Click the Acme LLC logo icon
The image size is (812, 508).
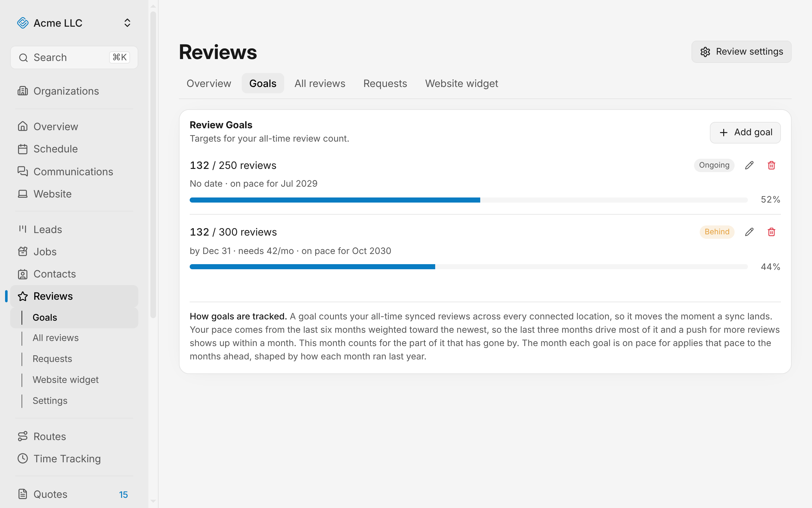point(23,23)
